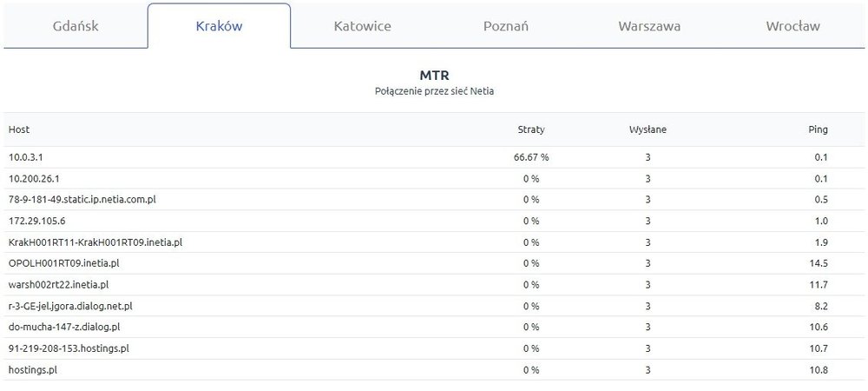This screenshot has width=868, height=391.
Task: Select the Kraków tab
Action: click(x=219, y=26)
